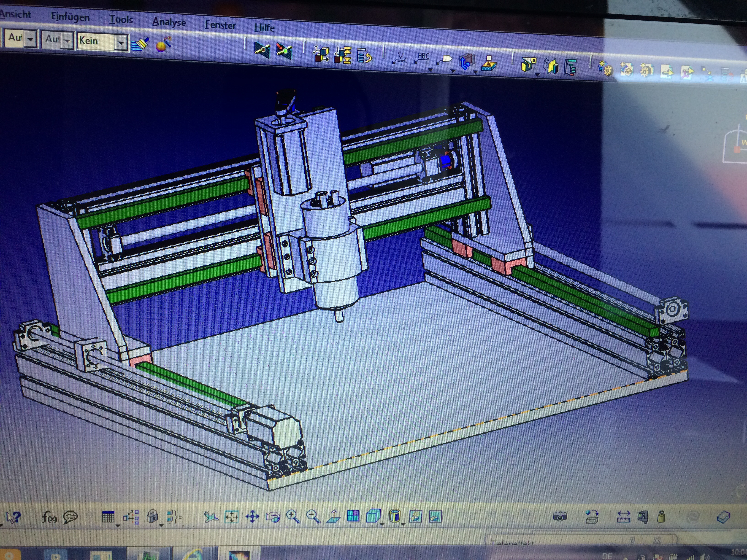The height and width of the screenshot is (560, 747).
Task: Click the Zoom Out magnifier icon
Action: [313, 517]
